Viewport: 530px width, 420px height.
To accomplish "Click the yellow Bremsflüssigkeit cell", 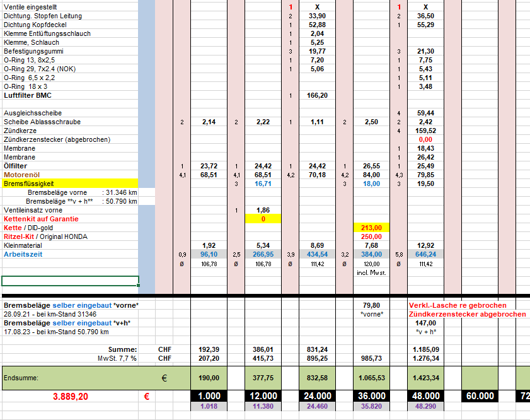I will (x=69, y=184).
